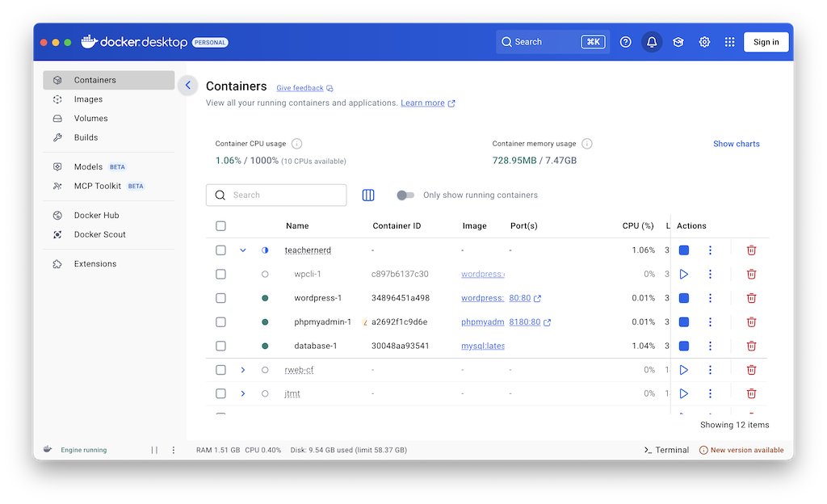Delete the wordpress-1 container

coord(751,298)
